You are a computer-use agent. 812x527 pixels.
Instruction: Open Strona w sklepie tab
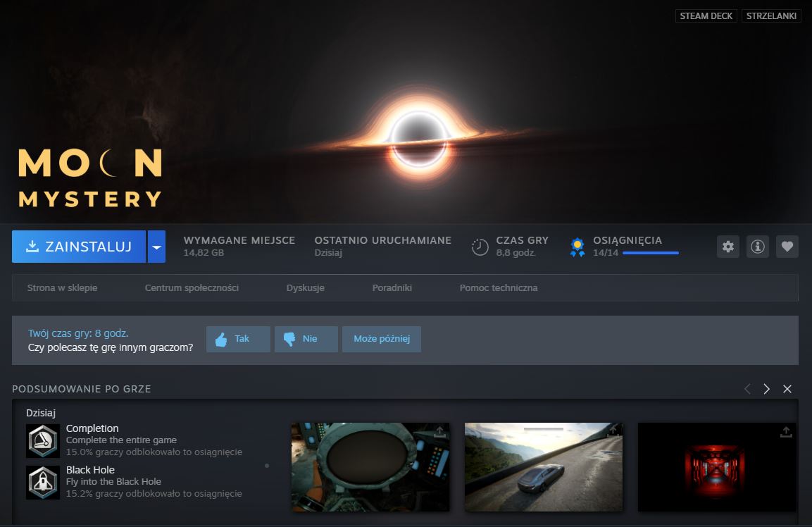(x=62, y=287)
